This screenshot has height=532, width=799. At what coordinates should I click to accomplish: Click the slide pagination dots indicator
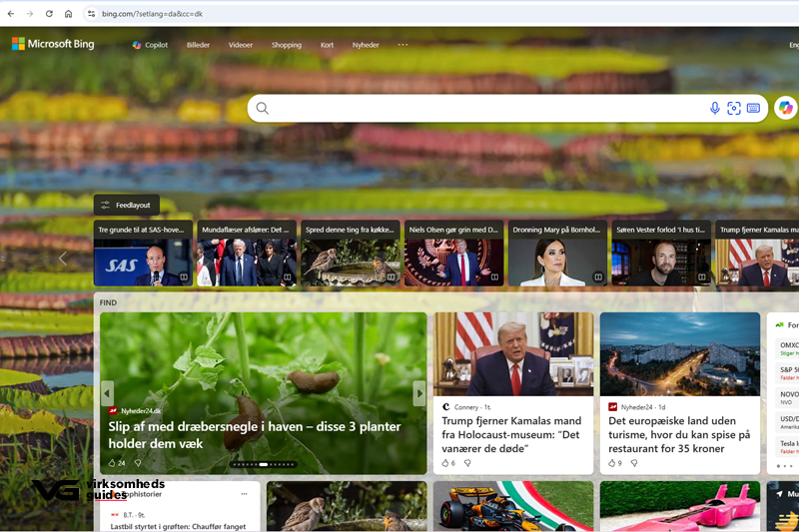264,464
